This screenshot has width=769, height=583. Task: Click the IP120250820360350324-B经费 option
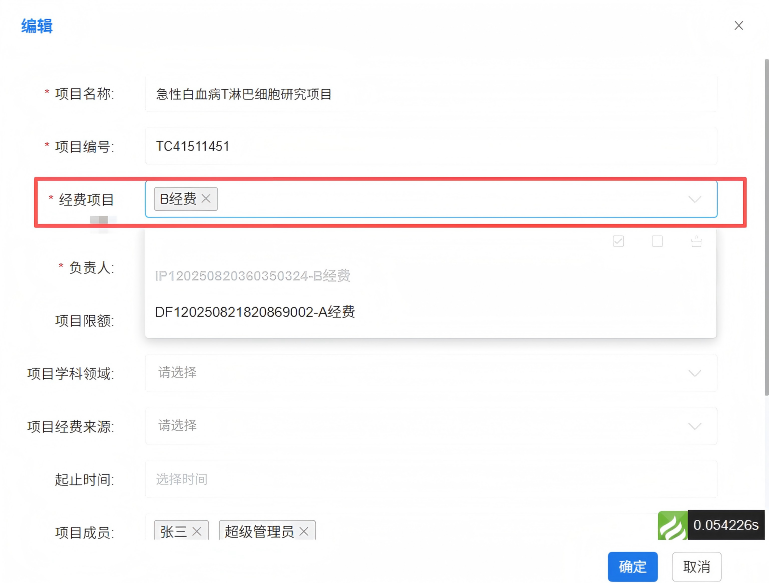coord(252,276)
